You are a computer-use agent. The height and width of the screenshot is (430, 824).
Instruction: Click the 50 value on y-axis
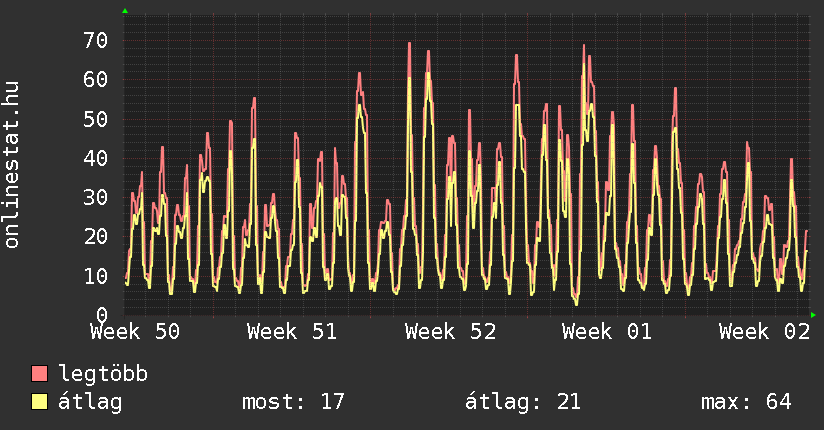pos(95,119)
